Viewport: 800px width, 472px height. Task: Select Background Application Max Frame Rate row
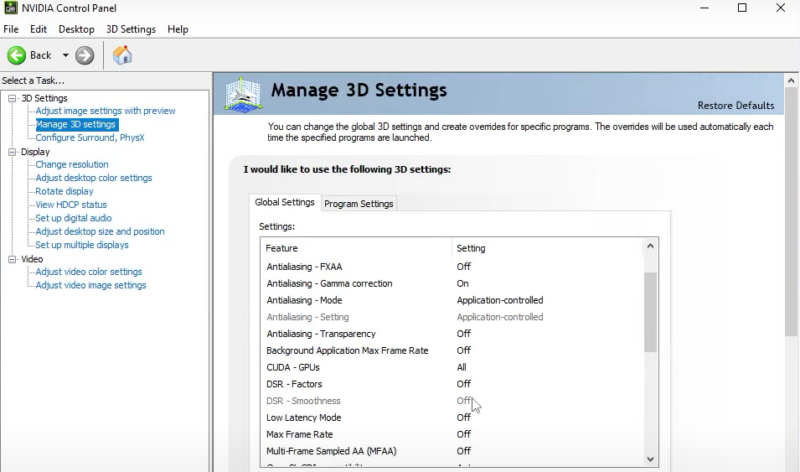coord(452,351)
